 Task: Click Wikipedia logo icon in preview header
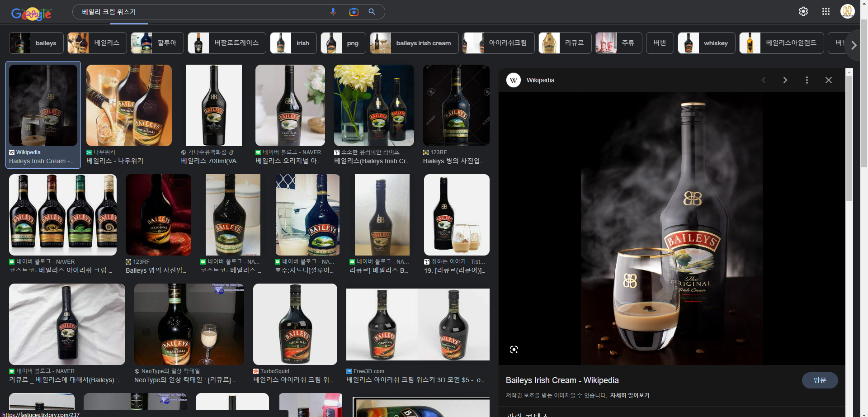click(x=514, y=80)
